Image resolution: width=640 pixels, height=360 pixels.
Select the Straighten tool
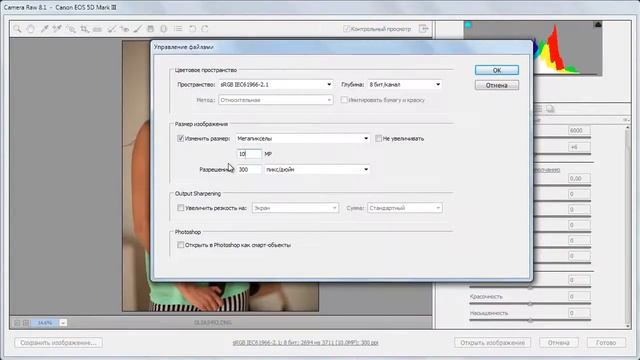pos(97,29)
